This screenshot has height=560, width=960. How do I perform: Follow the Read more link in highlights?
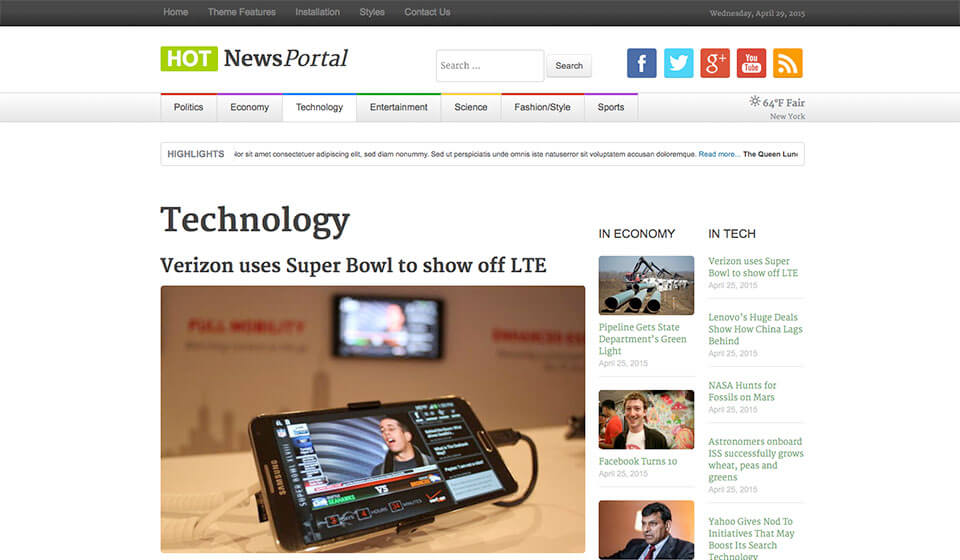[719, 154]
